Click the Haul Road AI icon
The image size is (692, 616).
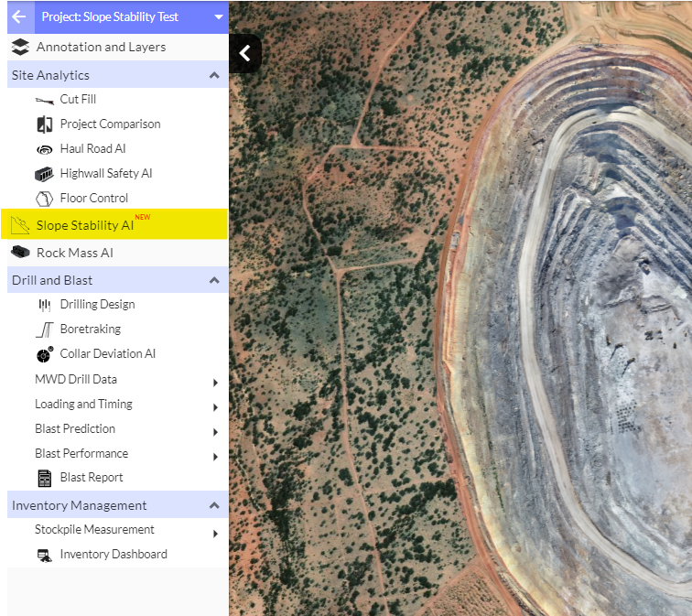pos(44,149)
